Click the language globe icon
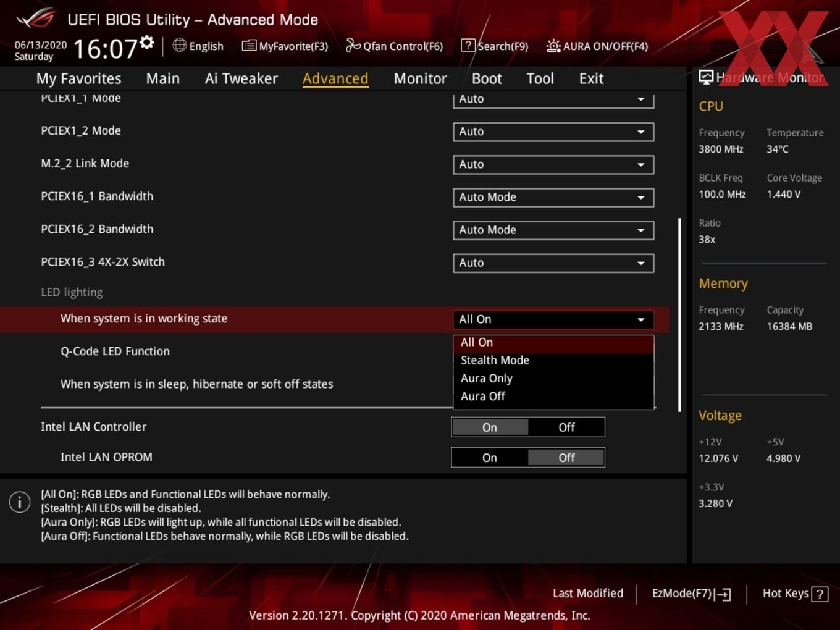This screenshot has height=630, width=840. [179, 45]
